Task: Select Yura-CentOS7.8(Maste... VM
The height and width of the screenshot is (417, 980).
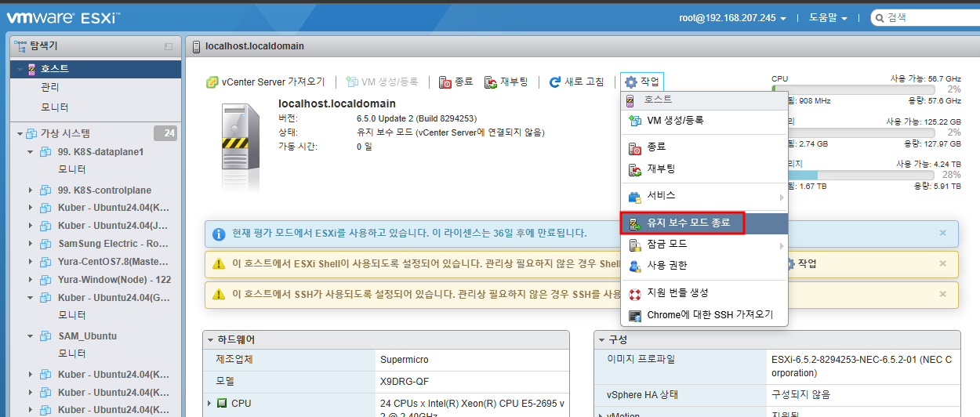Action: tap(114, 262)
